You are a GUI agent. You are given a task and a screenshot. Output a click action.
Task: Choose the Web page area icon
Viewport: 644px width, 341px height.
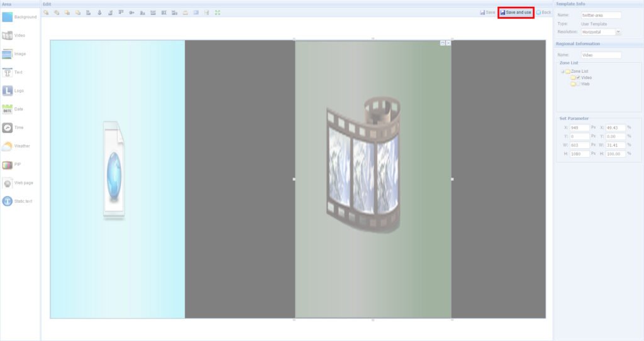tap(8, 183)
